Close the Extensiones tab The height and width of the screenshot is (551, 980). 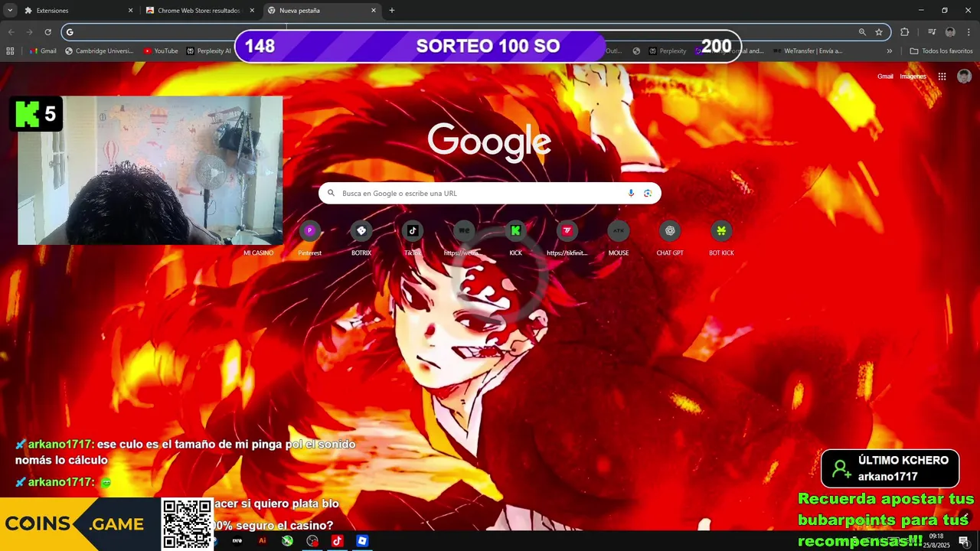tap(130, 11)
